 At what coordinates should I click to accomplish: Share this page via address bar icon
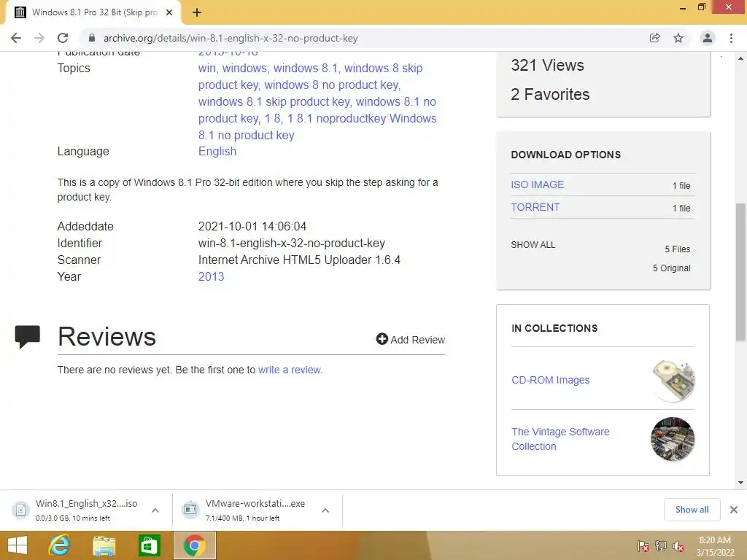tap(654, 38)
